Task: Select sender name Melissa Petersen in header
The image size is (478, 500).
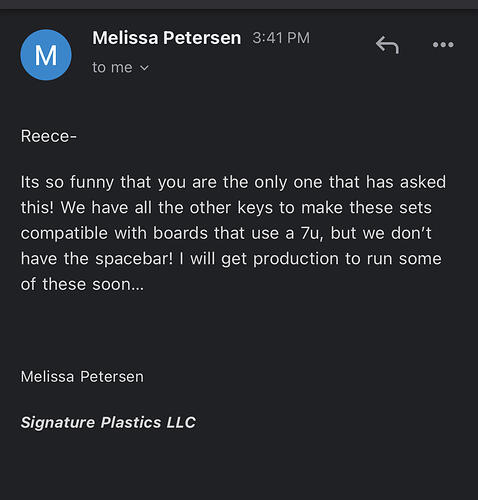Action: (167, 38)
